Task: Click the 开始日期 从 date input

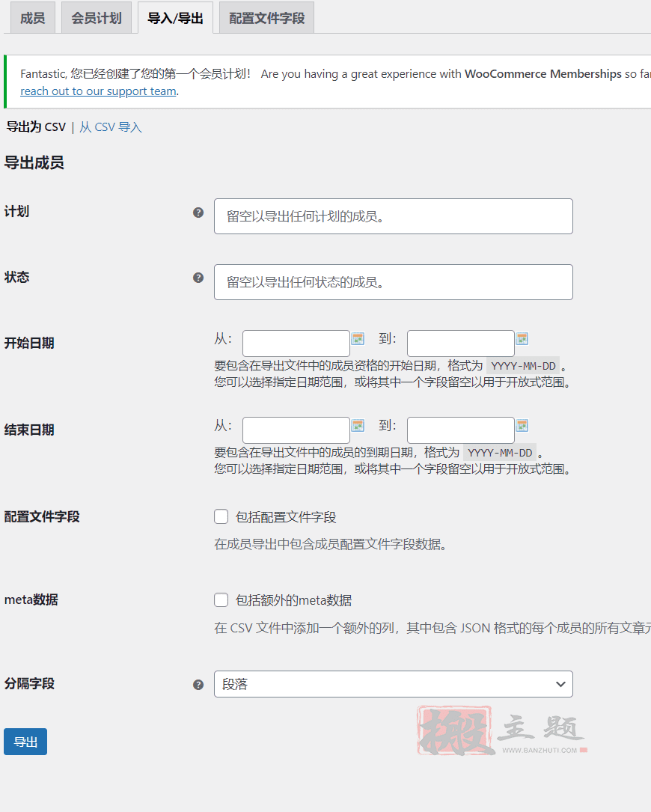Action: 296,343
